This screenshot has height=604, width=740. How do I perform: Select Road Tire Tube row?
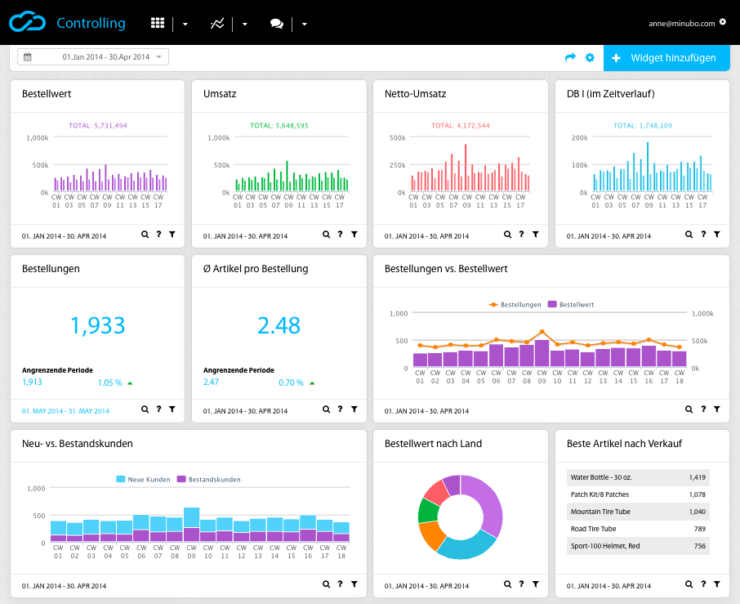[x=638, y=529]
